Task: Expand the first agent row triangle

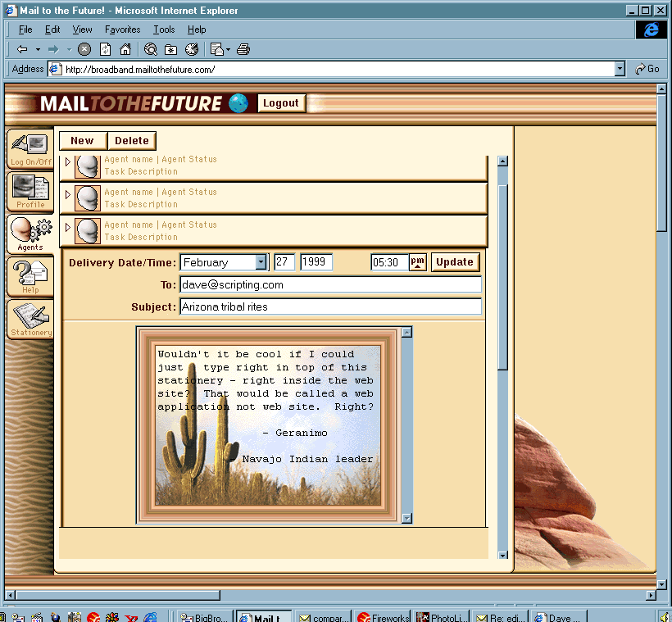Action: click(x=68, y=162)
